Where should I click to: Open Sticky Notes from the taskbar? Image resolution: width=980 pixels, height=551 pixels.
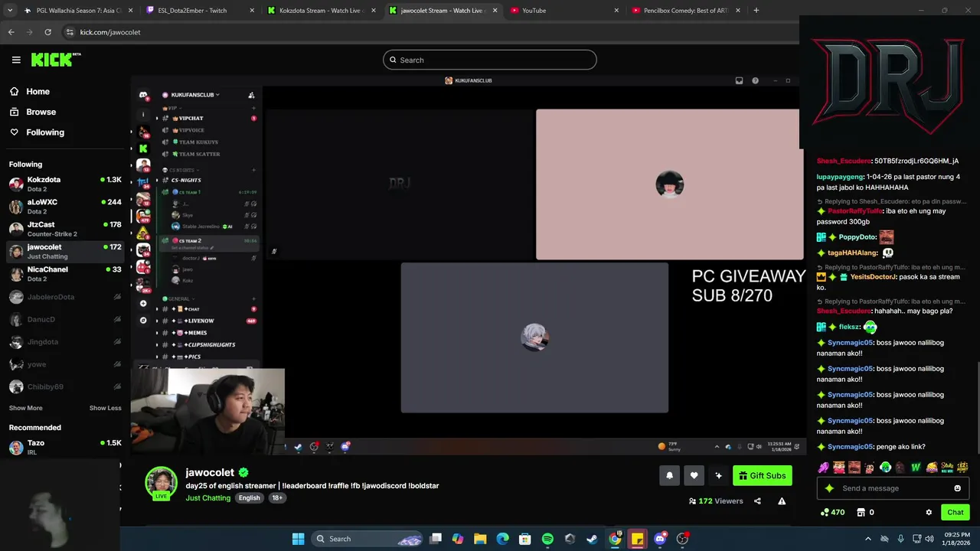point(637,539)
